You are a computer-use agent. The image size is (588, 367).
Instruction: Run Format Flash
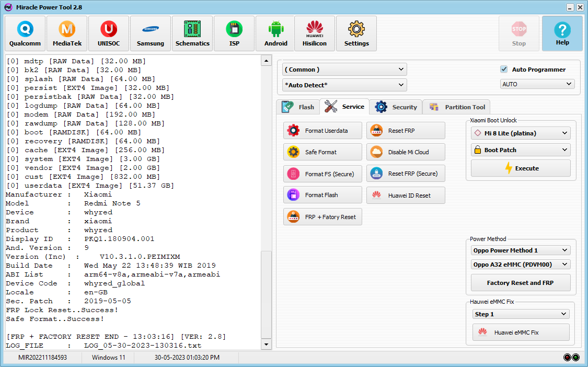click(323, 195)
